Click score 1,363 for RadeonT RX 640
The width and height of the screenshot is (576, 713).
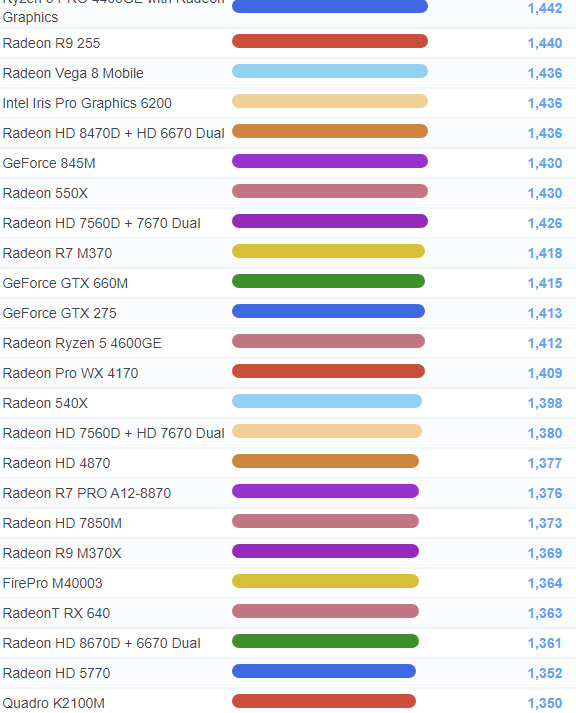click(545, 613)
